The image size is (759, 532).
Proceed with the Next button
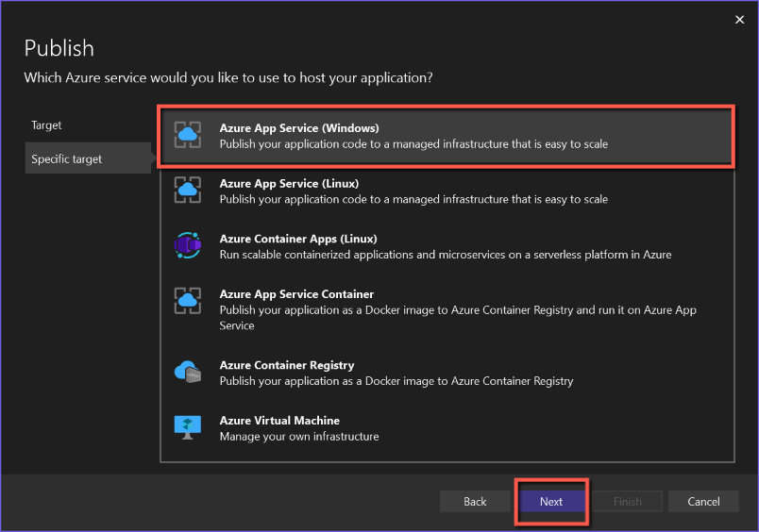pos(551,502)
